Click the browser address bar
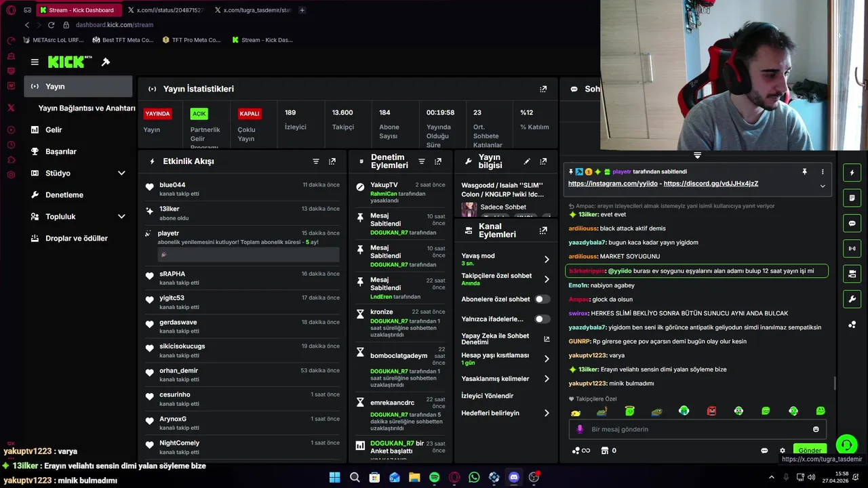This screenshot has height=488, width=868. coord(114,25)
